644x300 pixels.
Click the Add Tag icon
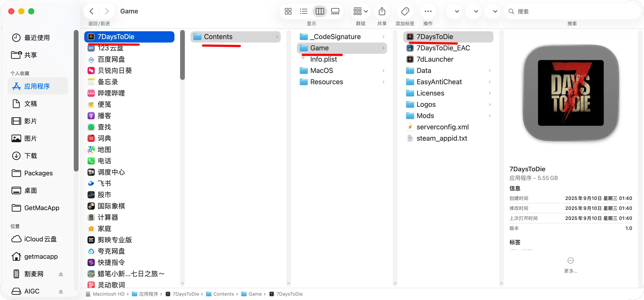point(405,11)
